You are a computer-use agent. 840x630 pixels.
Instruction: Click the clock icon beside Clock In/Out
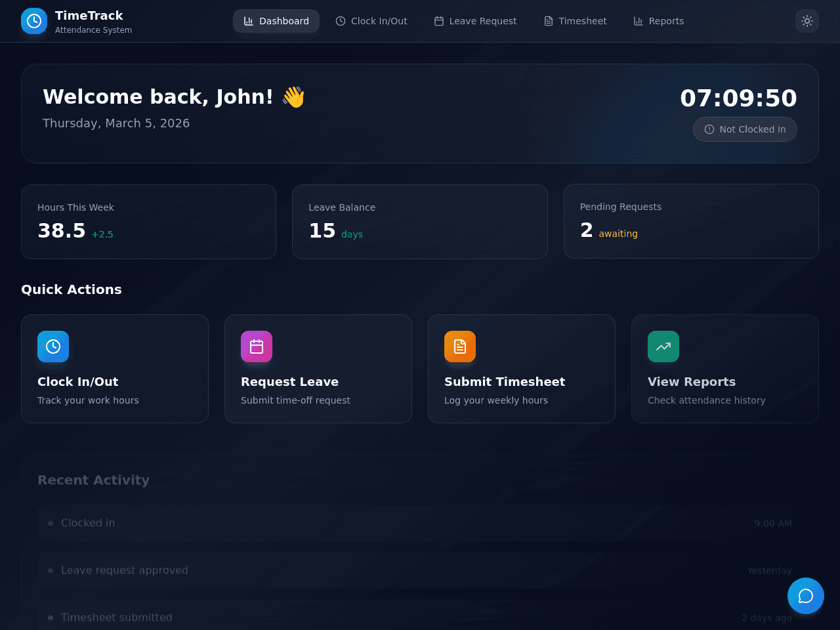coord(341,21)
